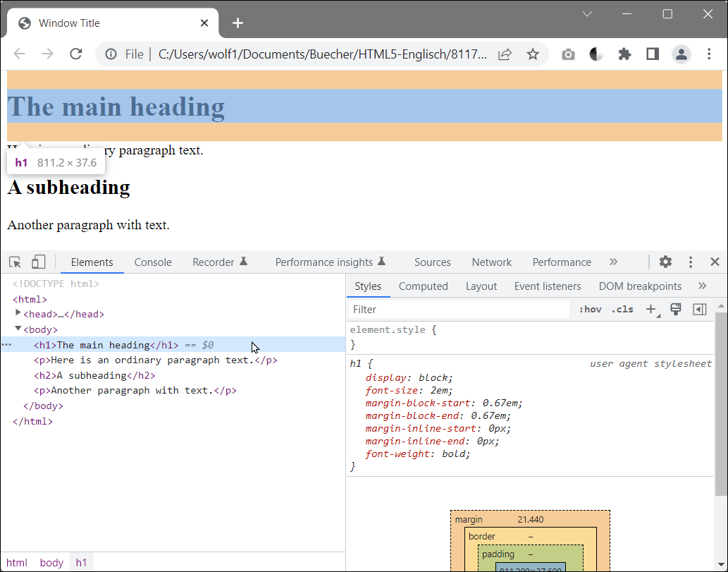Reload the page
Screen dimensions: 728x572
[x=76, y=54]
